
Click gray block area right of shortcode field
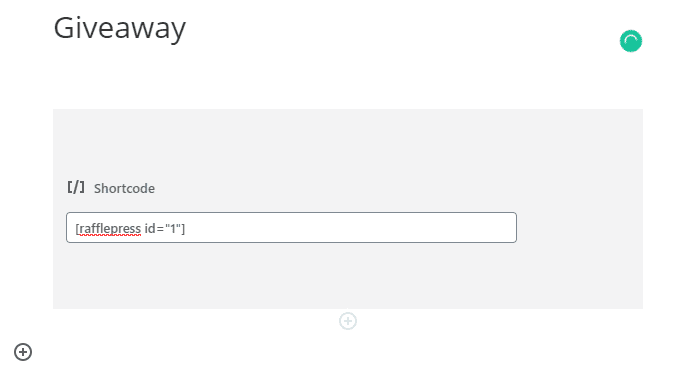tap(579, 228)
